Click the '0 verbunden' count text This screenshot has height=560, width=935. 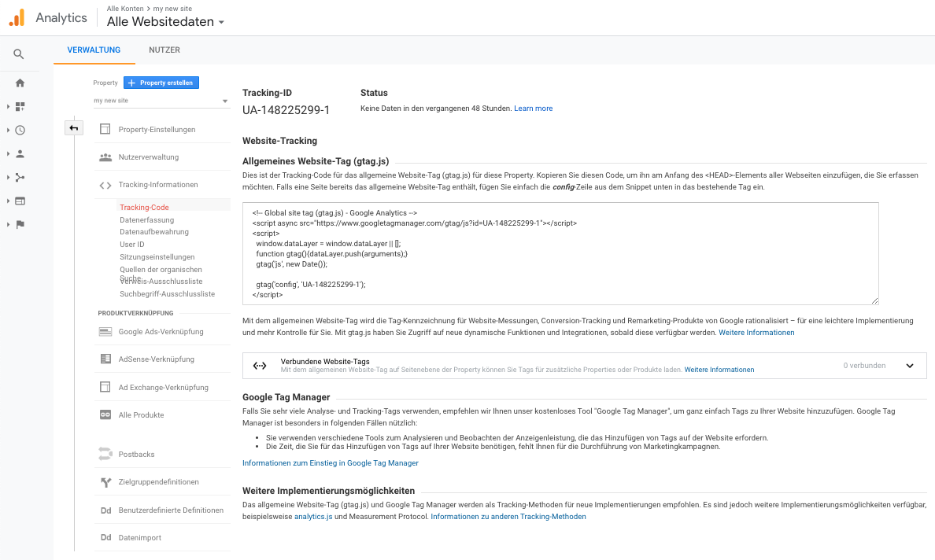click(864, 366)
